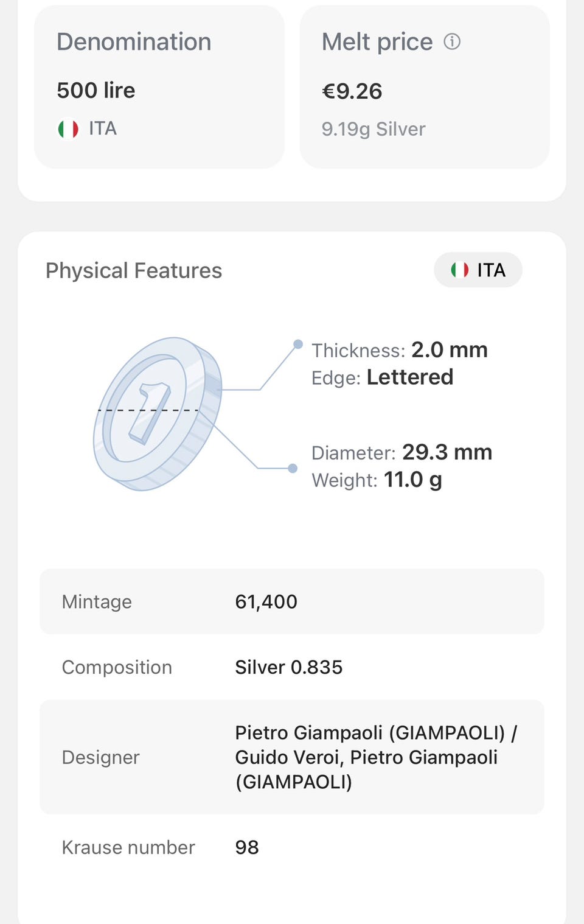Screen dimensions: 584x924
Task: Tap the 11.0 g weight value
Action: coord(413,480)
